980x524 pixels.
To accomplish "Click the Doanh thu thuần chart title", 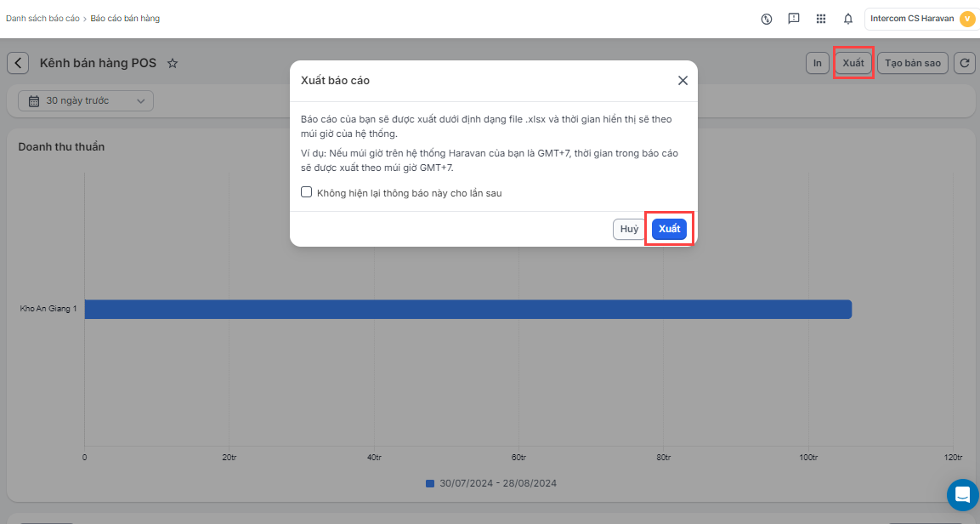I will [61, 147].
